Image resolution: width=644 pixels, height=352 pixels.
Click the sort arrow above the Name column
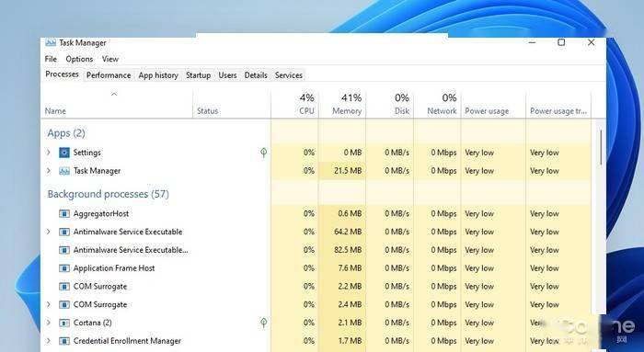(114, 95)
